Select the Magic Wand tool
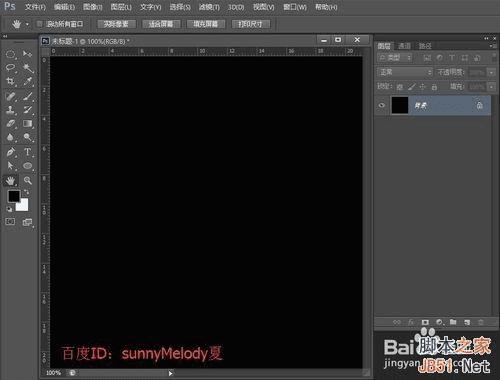The height and width of the screenshot is (380, 500). pyautogui.click(x=28, y=68)
